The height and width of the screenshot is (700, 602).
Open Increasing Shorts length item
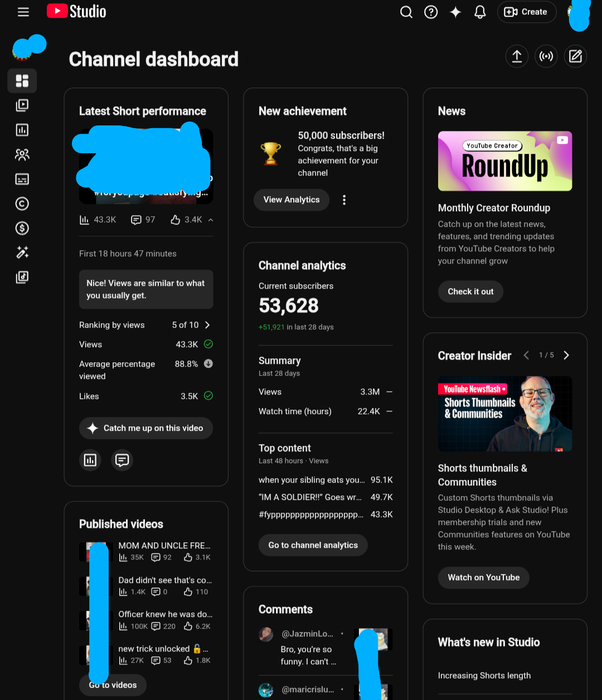484,675
